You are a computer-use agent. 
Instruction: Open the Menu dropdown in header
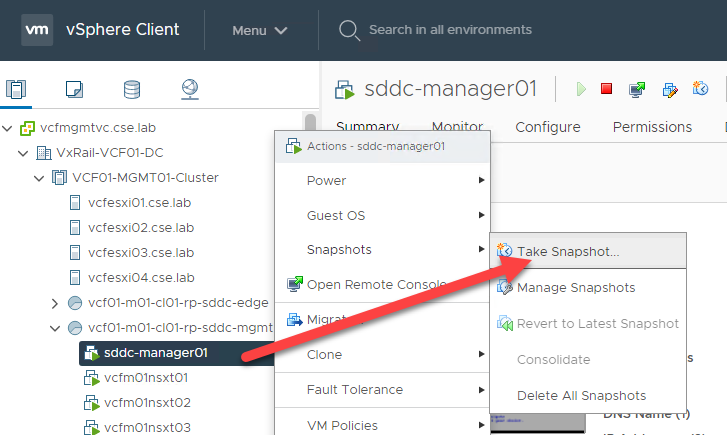pos(259,30)
